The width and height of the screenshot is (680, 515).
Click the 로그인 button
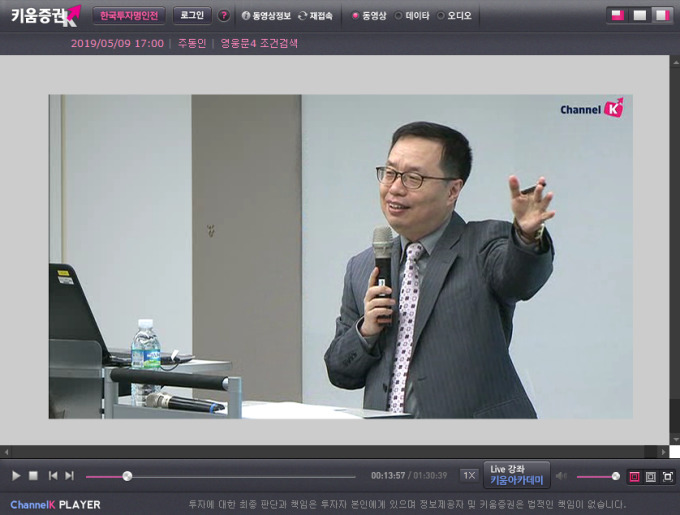(x=192, y=16)
